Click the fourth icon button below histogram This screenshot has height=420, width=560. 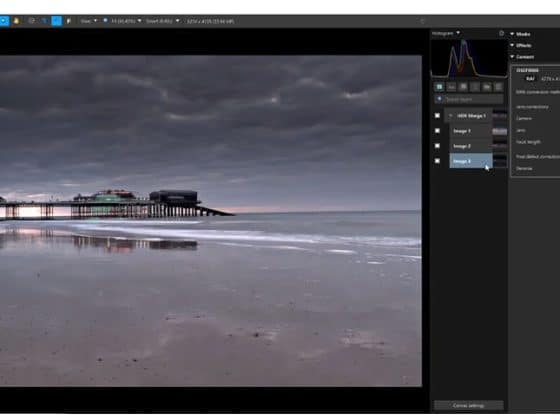coord(475,87)
